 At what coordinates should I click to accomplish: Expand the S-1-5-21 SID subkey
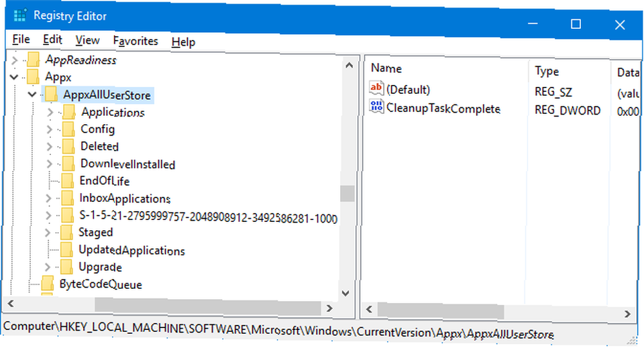48,215
